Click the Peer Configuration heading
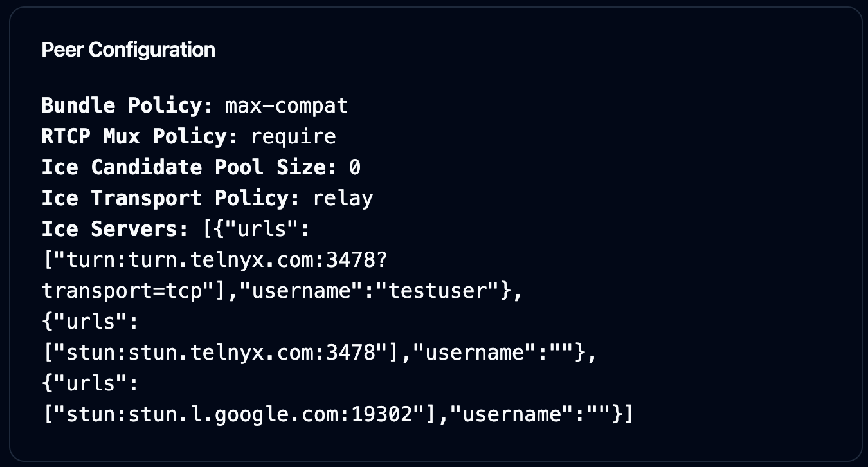The width and height of the screenshot is (868, 467). click(x=128, y=50)
